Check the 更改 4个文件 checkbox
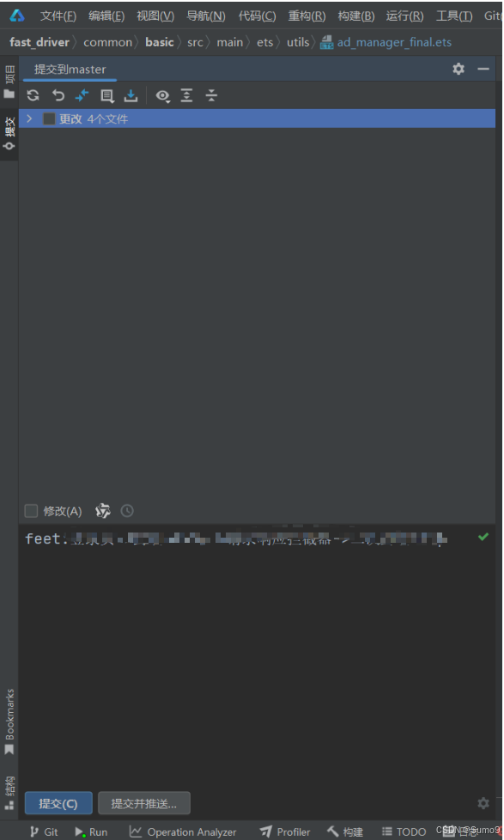 click(49, 119)
